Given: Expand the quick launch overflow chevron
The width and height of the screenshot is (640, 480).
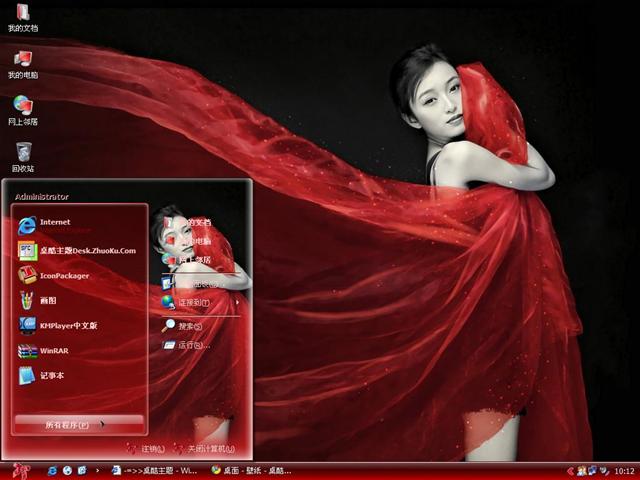Looking at the screenshot, I should (97, 470).
